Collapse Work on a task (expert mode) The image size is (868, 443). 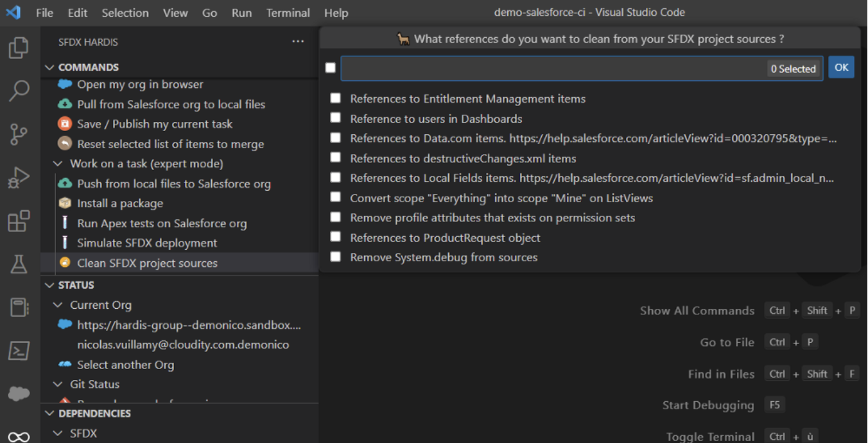coord(58,164)
